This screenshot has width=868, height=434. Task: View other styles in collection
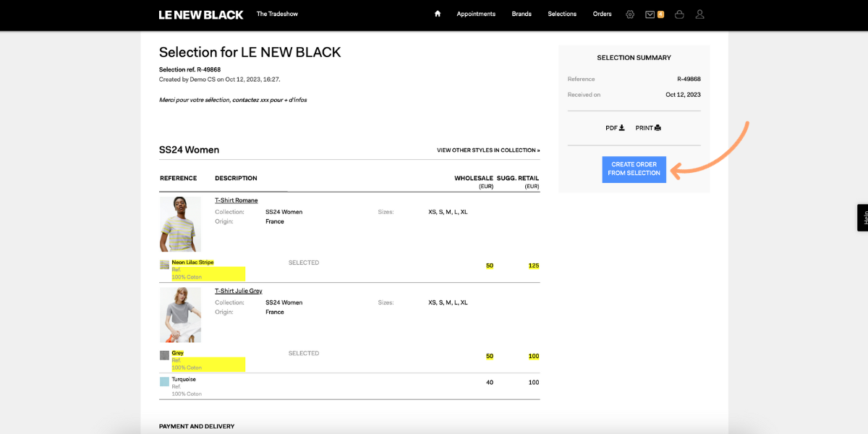[x=488, y=150]
